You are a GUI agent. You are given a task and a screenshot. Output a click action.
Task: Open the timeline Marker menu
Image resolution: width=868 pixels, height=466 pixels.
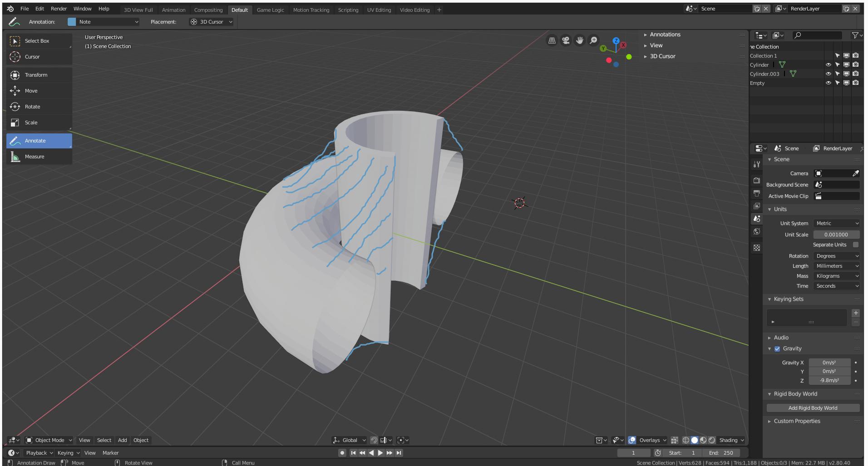coord(110,453)
